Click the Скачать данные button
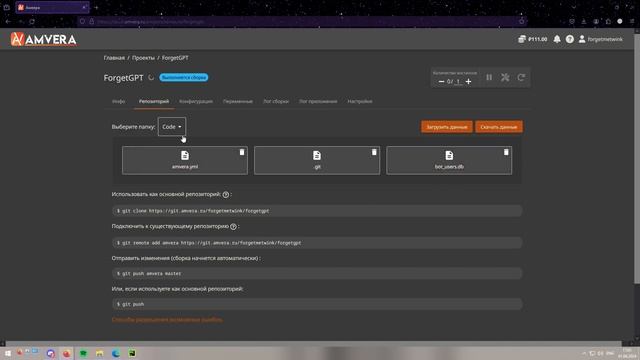 [499, 127]
